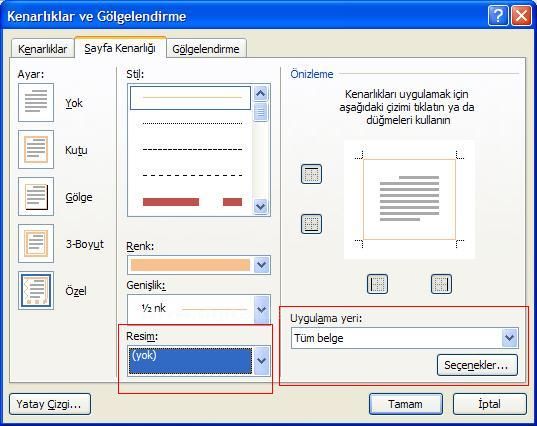This screenshot has height=426, width=537.
Task: Choose the Özel custom border setting
Action: pyautogui.click(x=36, y=291)
